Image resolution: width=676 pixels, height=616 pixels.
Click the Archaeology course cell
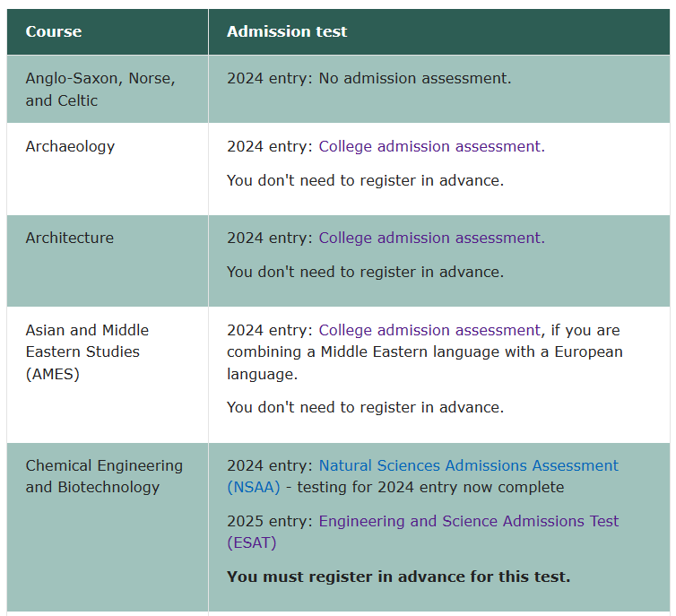[x=108, y=169]
